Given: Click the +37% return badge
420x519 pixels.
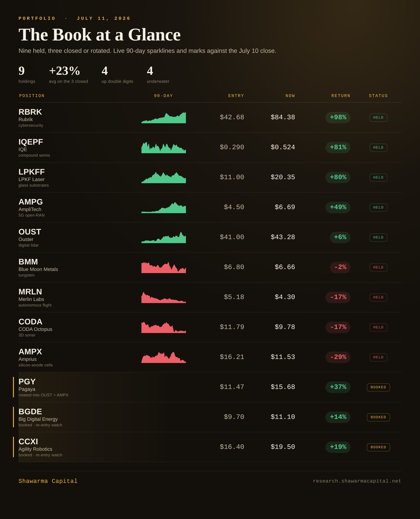Looking at the screenshot, I should (338, 388).
